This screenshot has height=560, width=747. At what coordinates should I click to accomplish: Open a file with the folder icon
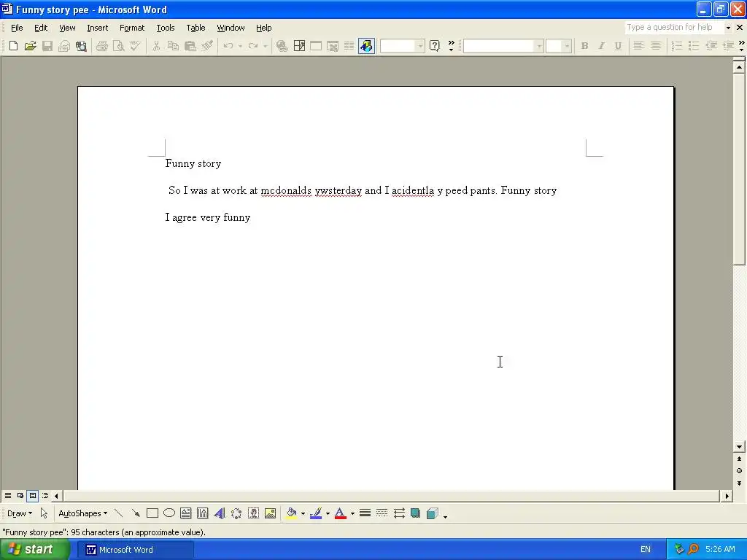point(30,46)
